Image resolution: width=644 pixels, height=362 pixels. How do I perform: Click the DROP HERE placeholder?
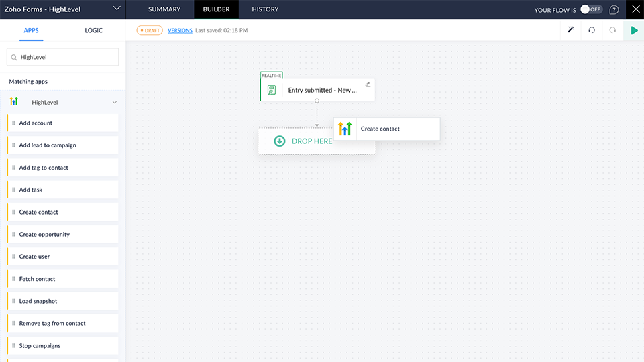[x=317, y=141]
